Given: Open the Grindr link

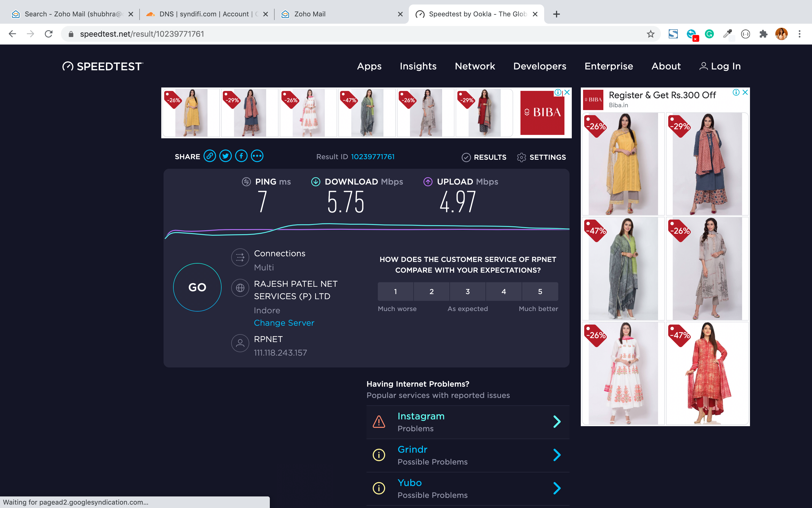Looking at the screenshot, I should click(x=412, y=450).
